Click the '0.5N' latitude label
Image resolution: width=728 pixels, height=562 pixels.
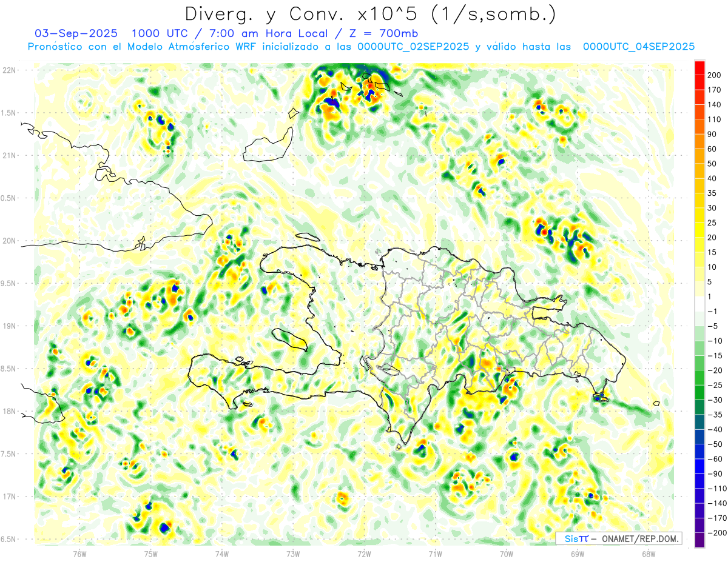[x=8, y=198]
